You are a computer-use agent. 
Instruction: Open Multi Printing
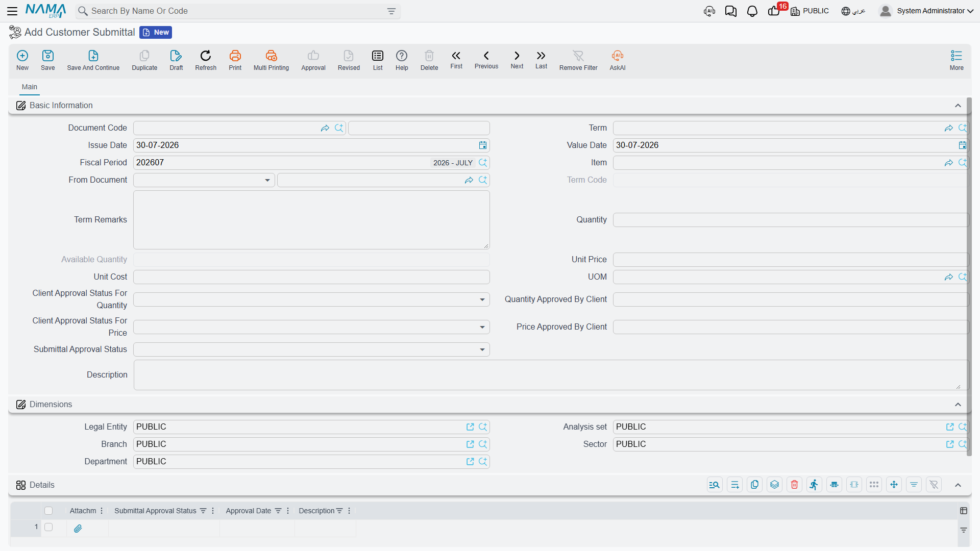[271, 60]
